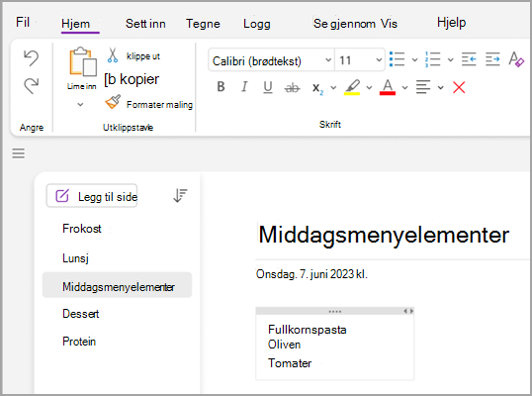
Task: Click the red X delete icon
Action: click(459, 87)
